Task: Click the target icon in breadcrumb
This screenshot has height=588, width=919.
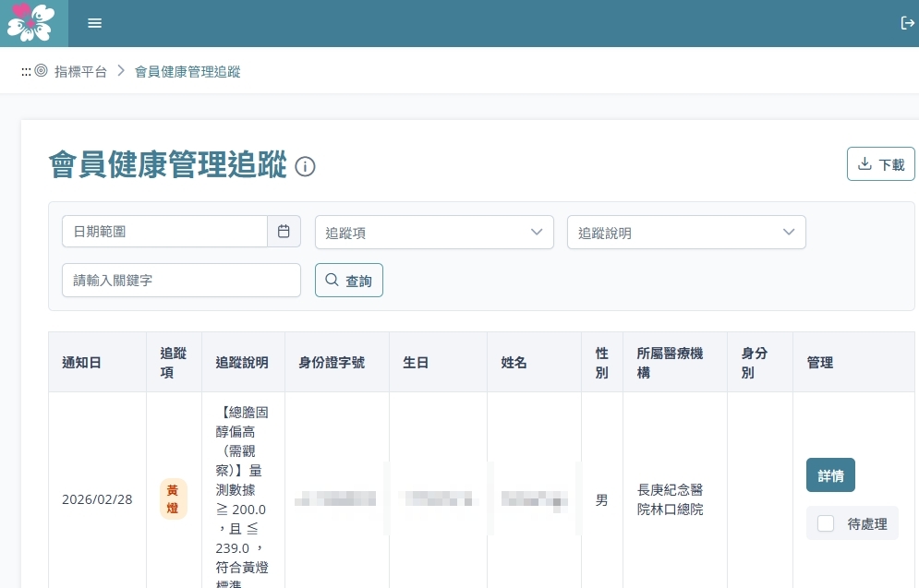Action: [41, 71]
